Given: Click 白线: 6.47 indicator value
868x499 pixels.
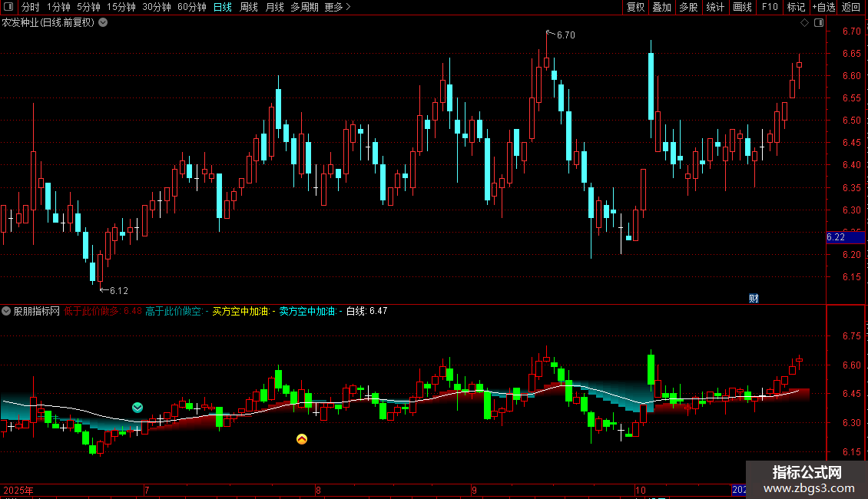Looking at the screenshot, I should click(x=366, y=312).
